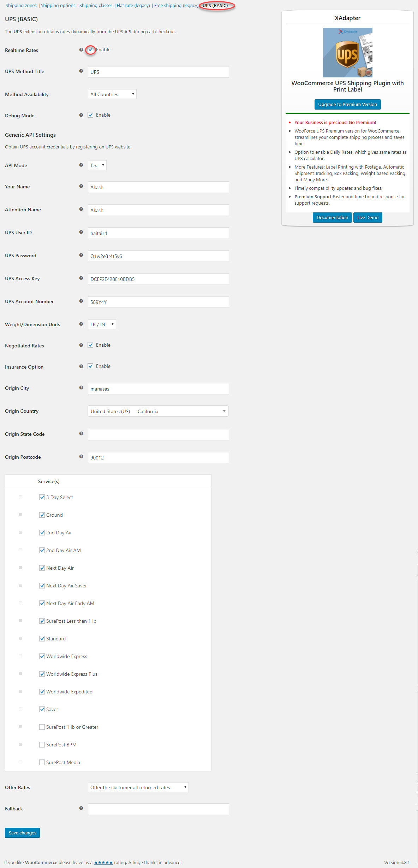Toggle Realtime Rates Enable checkbox
The image size is (418, 868).
(91, 50)
